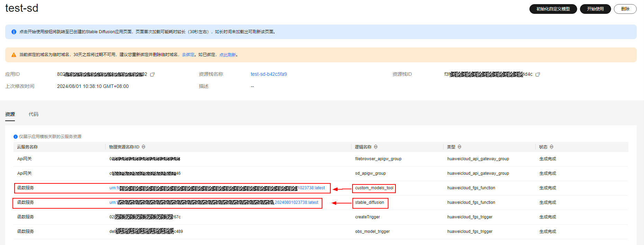
Task: Switch to the 代码 tab
Action: (34, 114)
